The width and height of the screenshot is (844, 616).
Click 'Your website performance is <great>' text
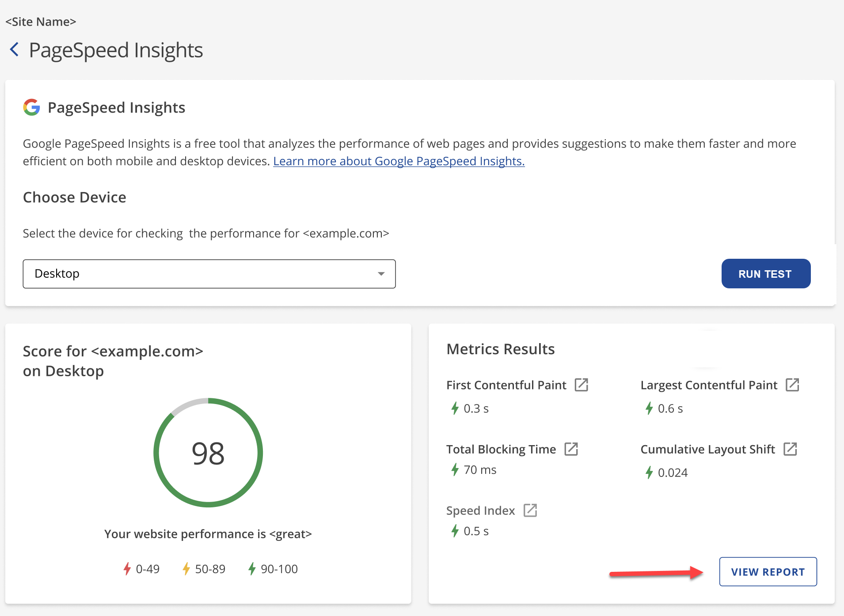(x=208, y=534)
